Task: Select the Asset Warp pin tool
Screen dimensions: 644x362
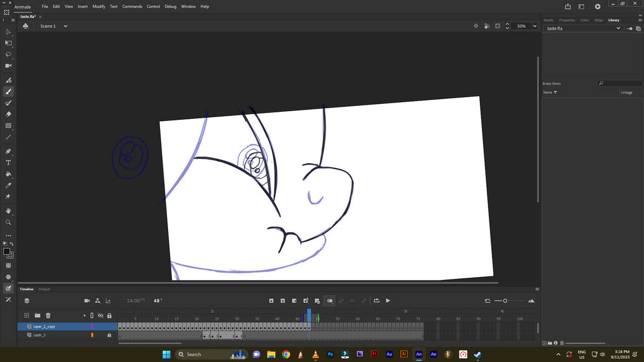Action: pyautogui.click(x=8, y=197)
